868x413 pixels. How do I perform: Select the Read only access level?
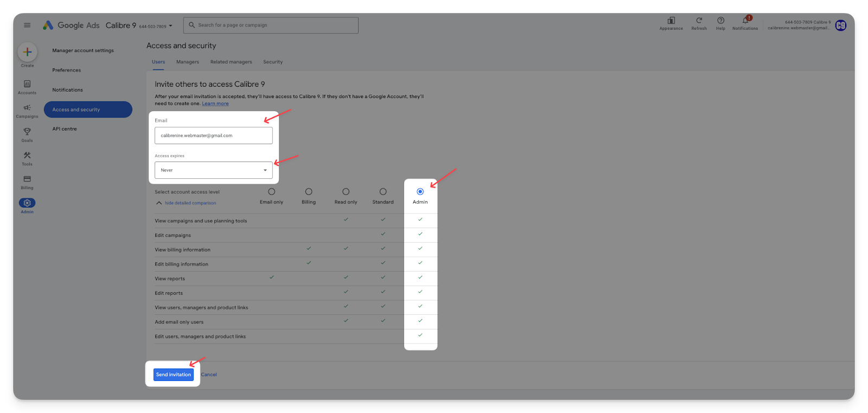pos(346,192)
